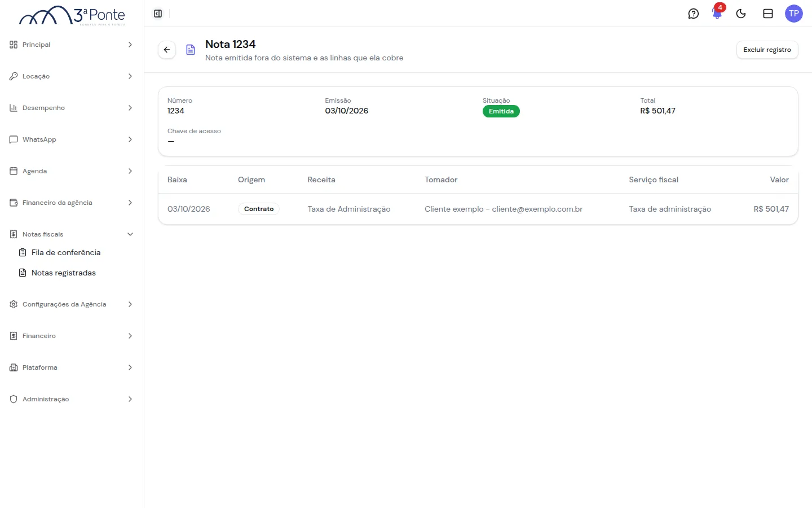Open the help chat icon
This screenshot has width=812, height=508.
pos(694,14)
